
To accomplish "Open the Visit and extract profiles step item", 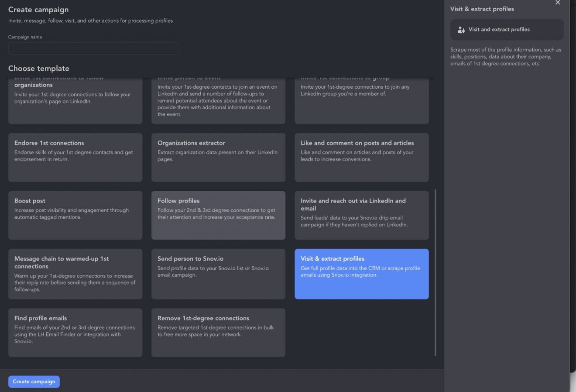I will click(507, 30).
